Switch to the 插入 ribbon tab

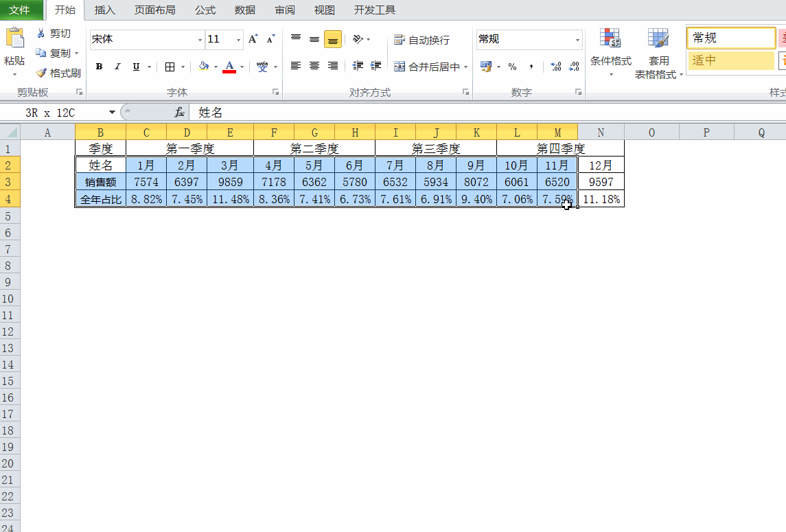104,10
